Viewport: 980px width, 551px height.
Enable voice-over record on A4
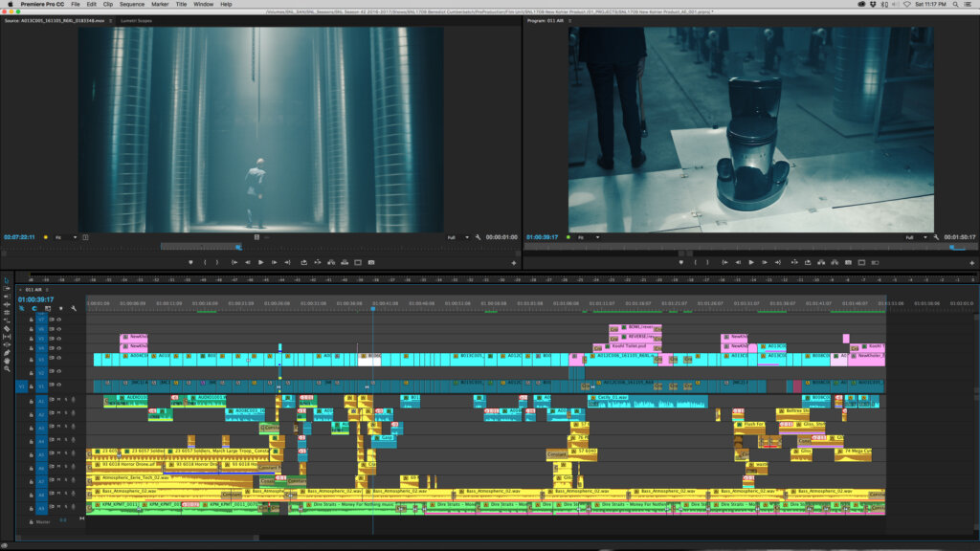(73, 440)
